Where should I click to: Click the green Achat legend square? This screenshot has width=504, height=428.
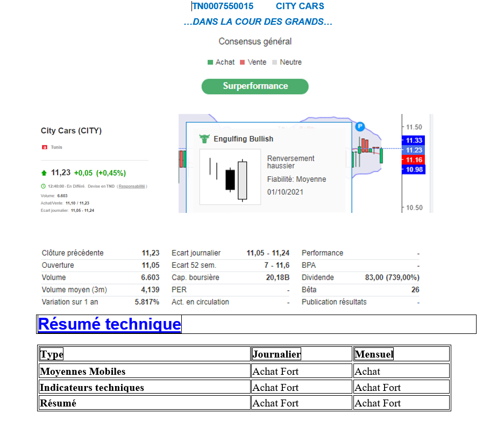(x=210, y=62)
